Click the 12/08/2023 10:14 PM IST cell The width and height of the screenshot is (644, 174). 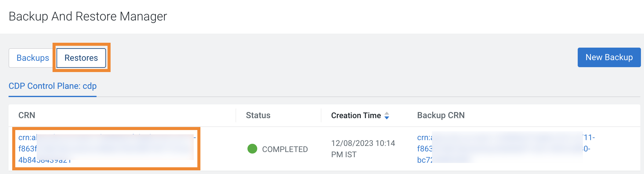tap(363, 149)
